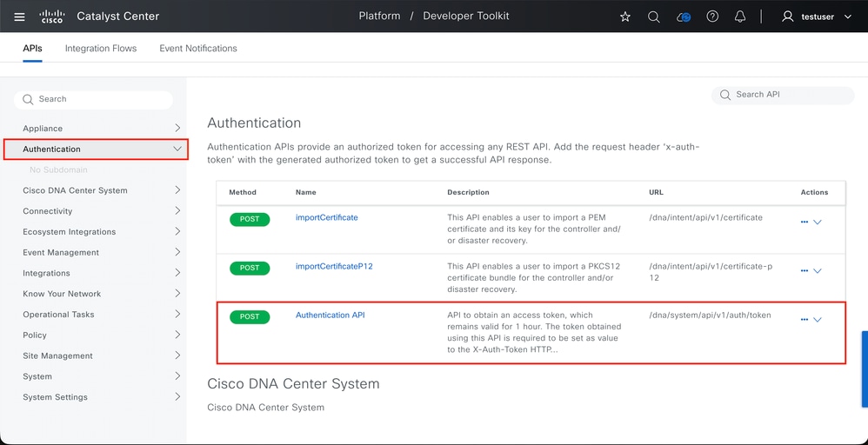
Task: Expand the Appliance category
Action: pyautogui.click(x=177, y=128)
